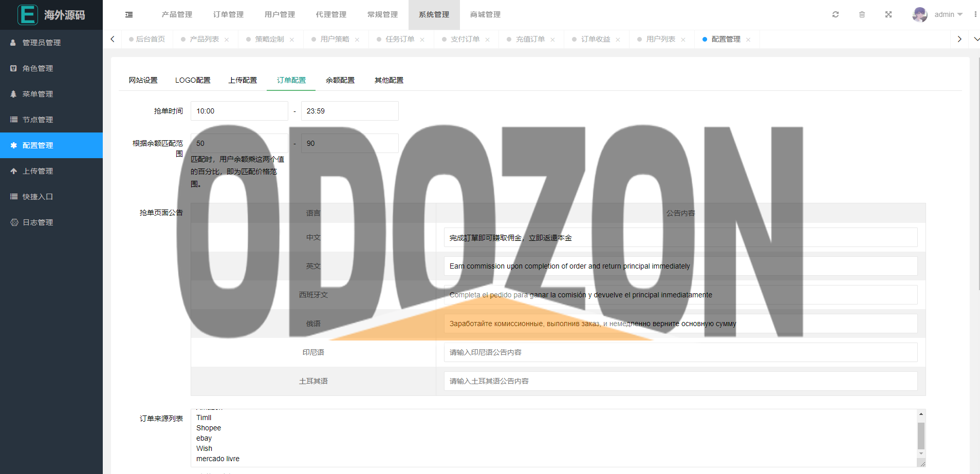Viewport: 980px width, 474px height.
Task: Close the 策略定制 tab
Action: (292, 40)
